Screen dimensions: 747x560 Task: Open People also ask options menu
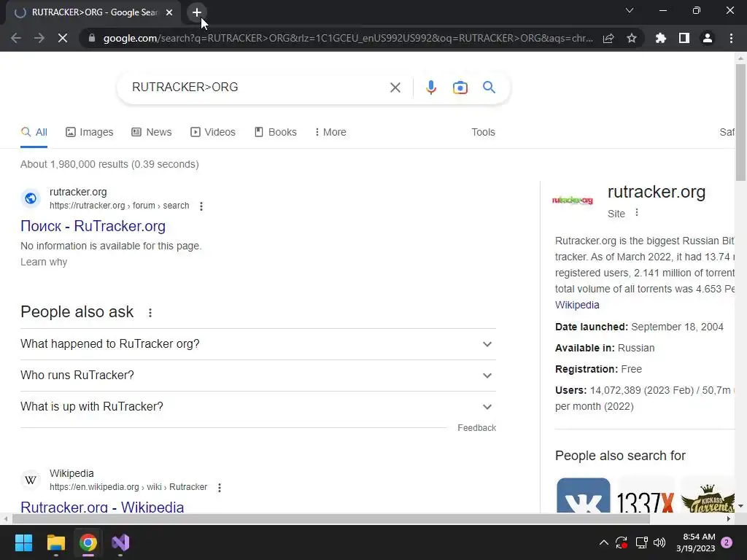150,313
